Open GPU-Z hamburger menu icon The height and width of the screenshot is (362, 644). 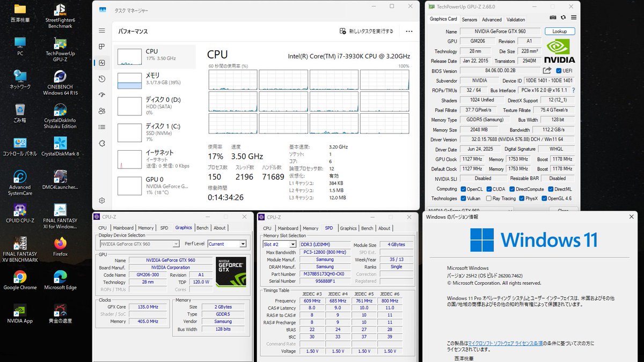pos(573,18)
